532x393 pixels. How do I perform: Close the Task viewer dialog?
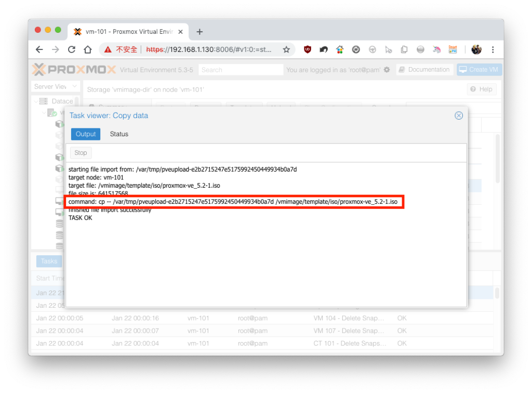pyautogui.click(x=459, y=116)
